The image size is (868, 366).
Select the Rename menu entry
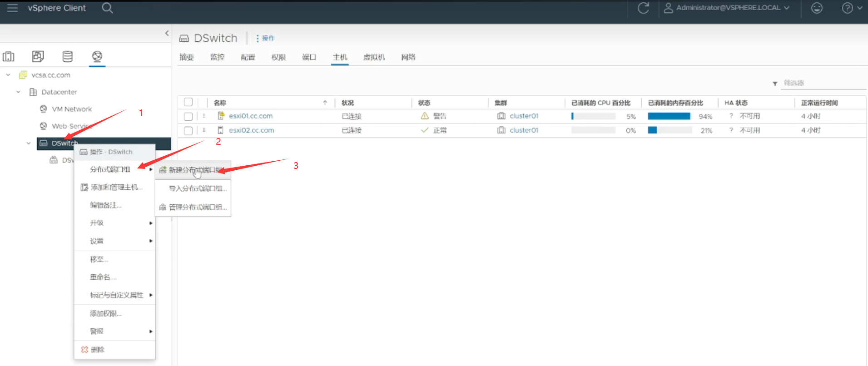pyautogui.click(x=115, y=277)
